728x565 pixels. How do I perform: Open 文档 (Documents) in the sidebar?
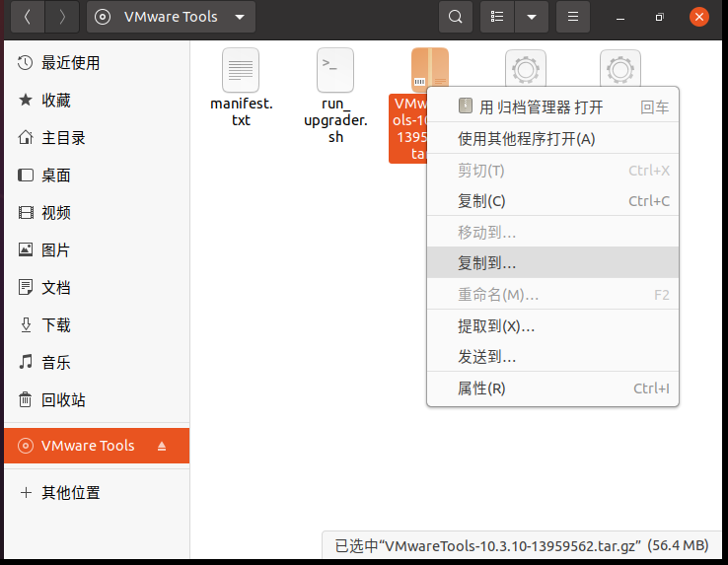(x=97, y=288)
